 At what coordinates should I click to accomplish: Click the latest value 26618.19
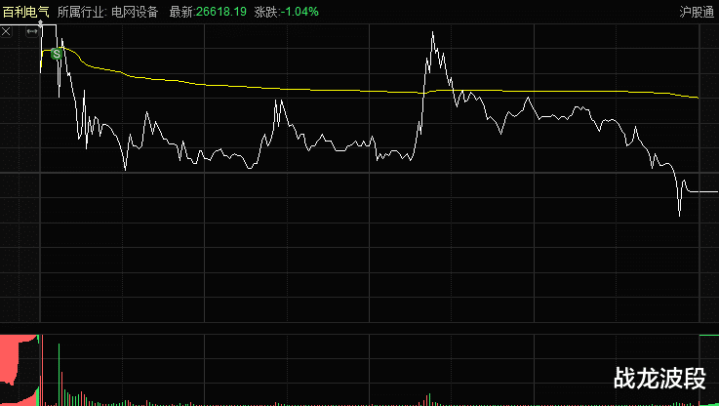pyautogui.click(x=221, y=12)
